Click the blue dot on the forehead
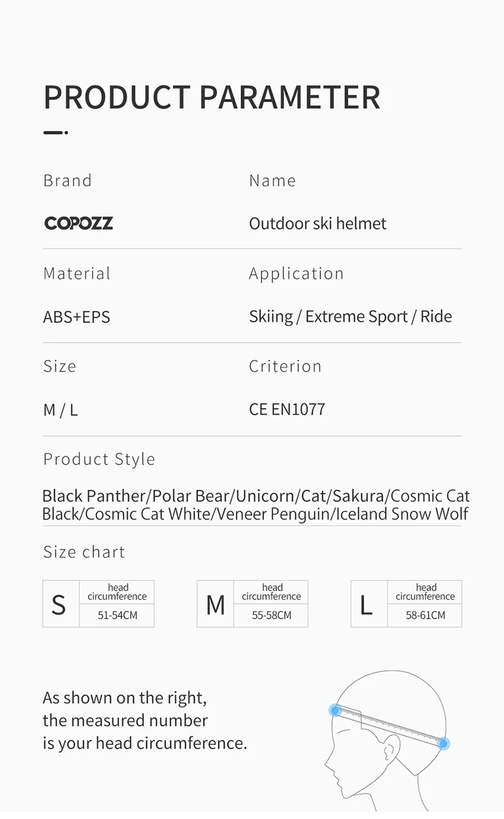 click(x=335, y=710)
